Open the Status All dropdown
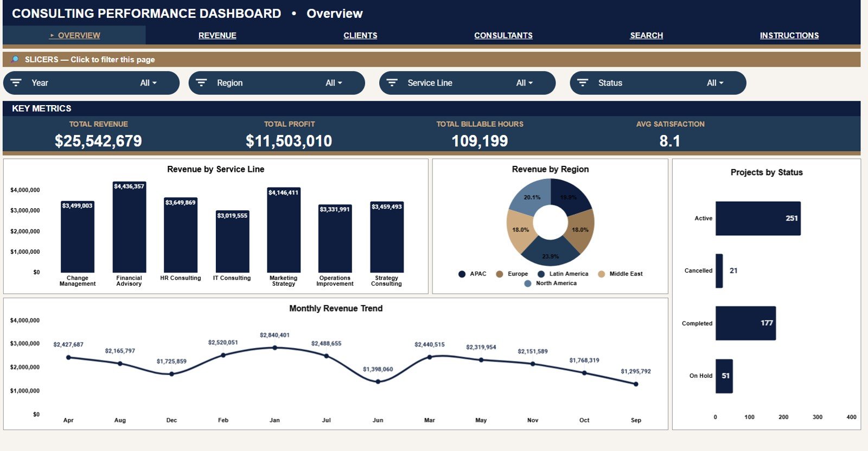 tap(715, 83)
